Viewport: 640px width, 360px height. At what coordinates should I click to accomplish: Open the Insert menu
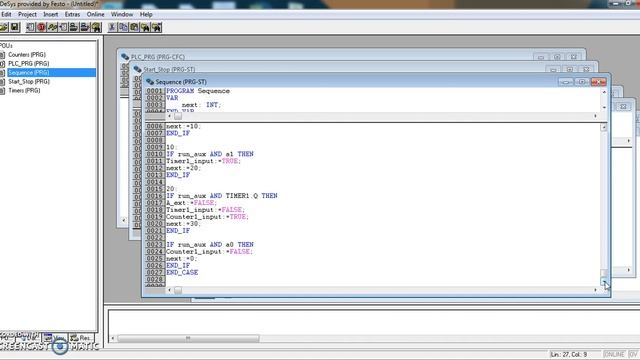pos(51,14)
